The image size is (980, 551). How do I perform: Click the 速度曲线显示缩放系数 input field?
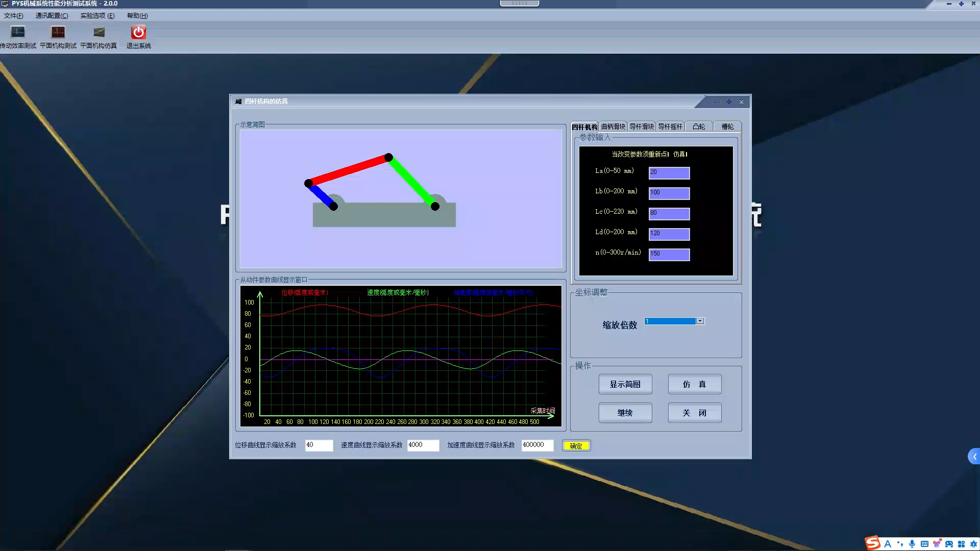point(423,445)
